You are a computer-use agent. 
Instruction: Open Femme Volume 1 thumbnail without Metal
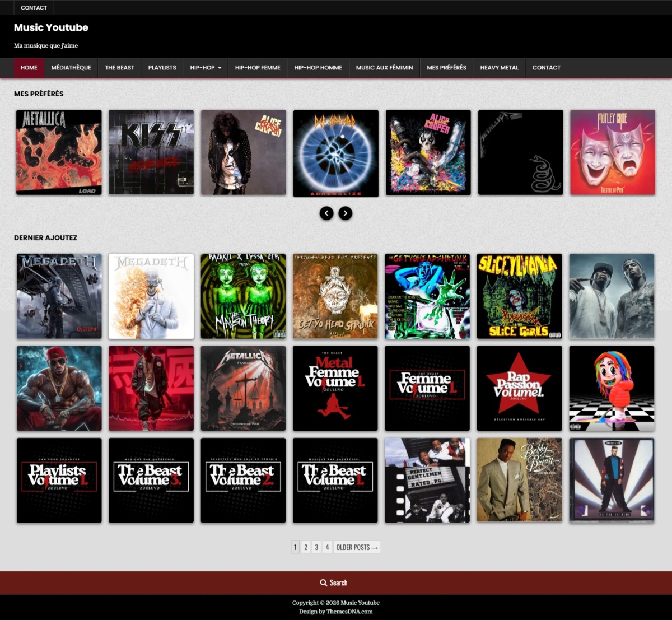(x=427, y=388)
